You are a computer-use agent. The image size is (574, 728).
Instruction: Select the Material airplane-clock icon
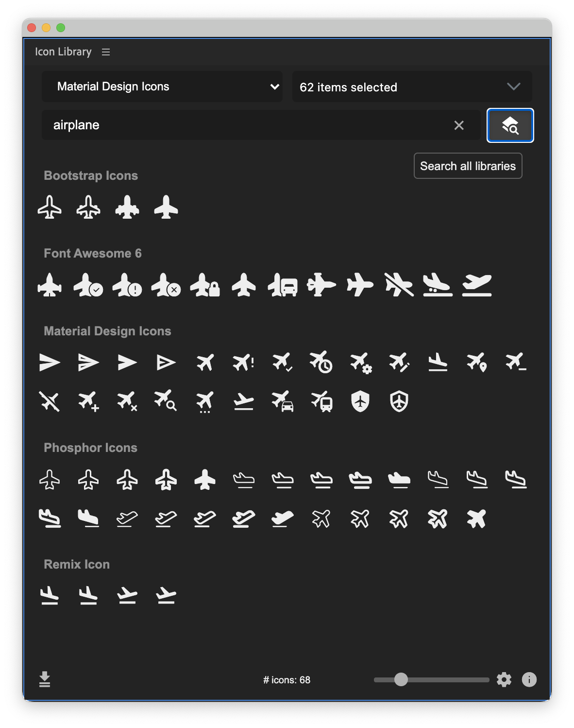tap(321, 363)
